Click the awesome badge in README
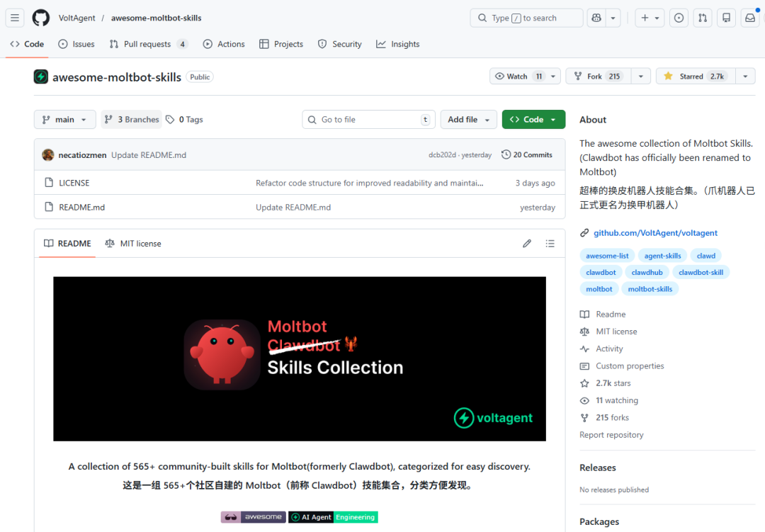 (x=253, y=517)
